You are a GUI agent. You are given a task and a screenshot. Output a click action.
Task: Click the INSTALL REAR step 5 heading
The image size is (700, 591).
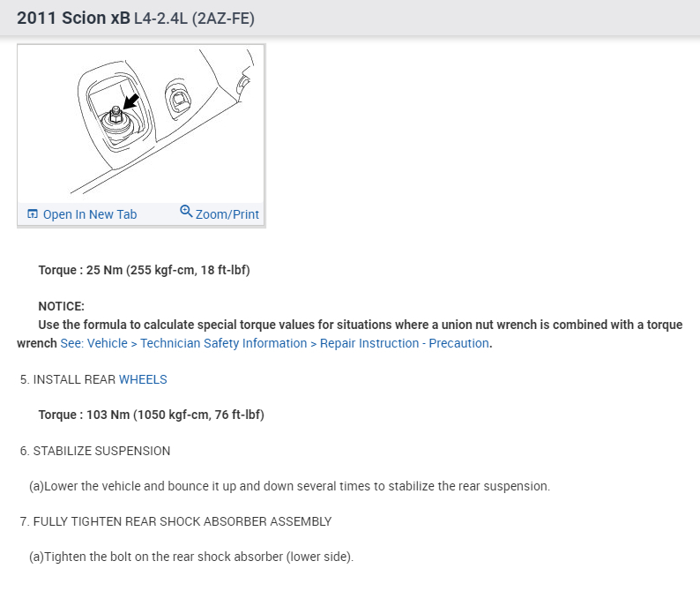pos(74,379)
